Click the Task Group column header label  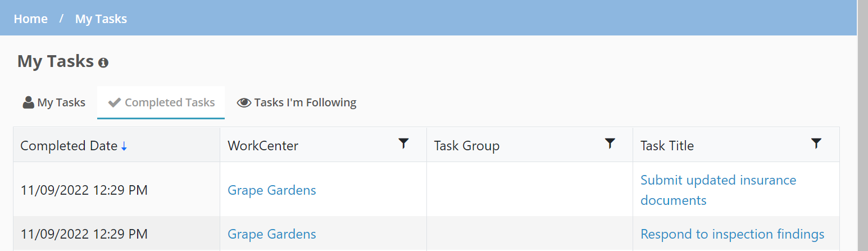click(x=467, y=146)
